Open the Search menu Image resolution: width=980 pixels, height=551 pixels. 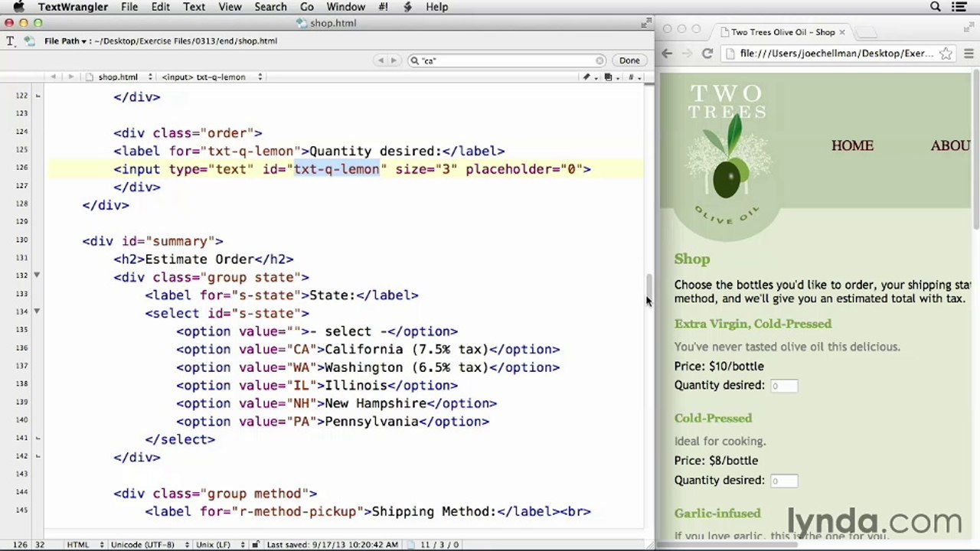coord(270,7)
